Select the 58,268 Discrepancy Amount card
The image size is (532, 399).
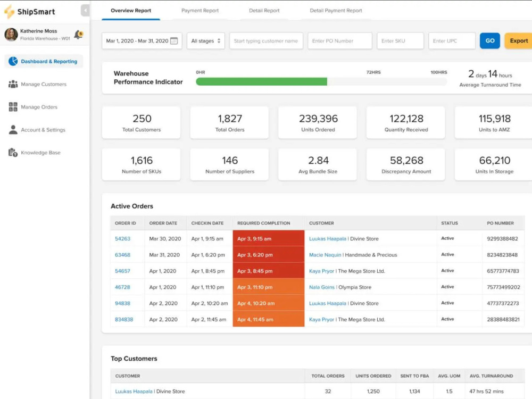pos(406,164)
